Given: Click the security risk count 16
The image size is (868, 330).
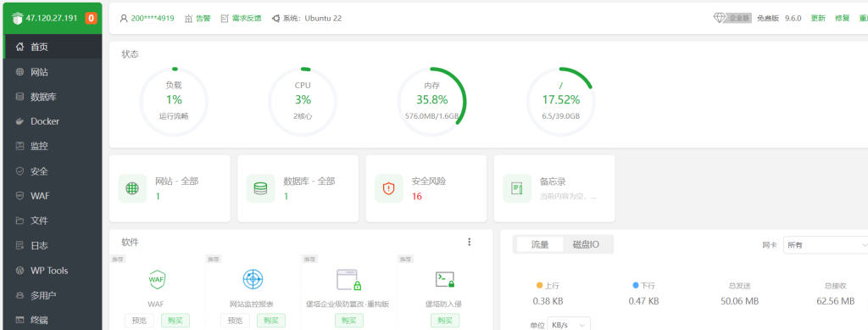Looking at the screenshot, I should tap(417, 196).
